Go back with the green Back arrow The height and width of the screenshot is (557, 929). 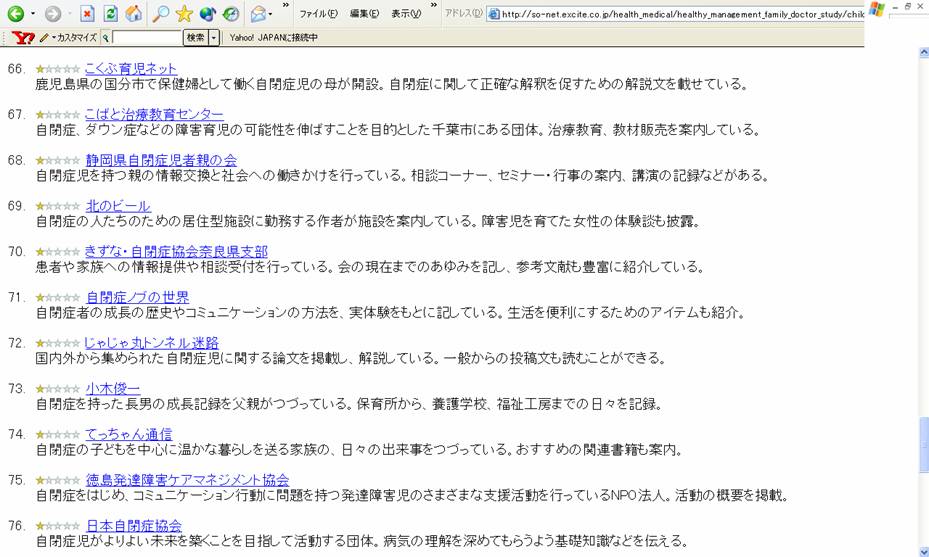pos(15,13)
